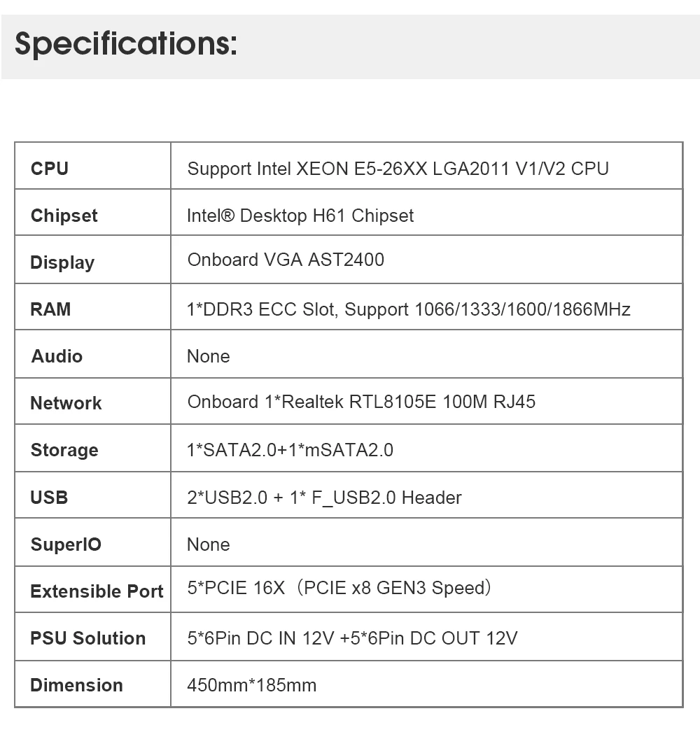Screen dimensions: 700x732
Task: Click the Extensible Port row label
Action: pos(97,591)
